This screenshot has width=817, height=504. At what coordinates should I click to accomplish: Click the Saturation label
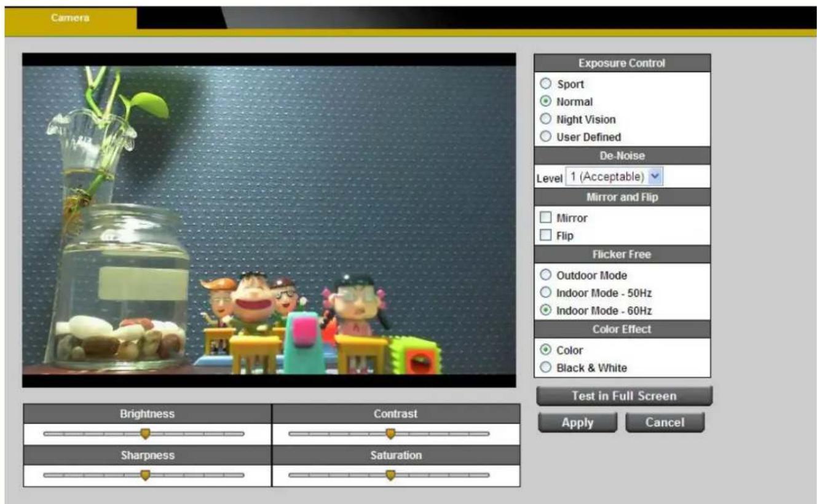click(395, 455)
